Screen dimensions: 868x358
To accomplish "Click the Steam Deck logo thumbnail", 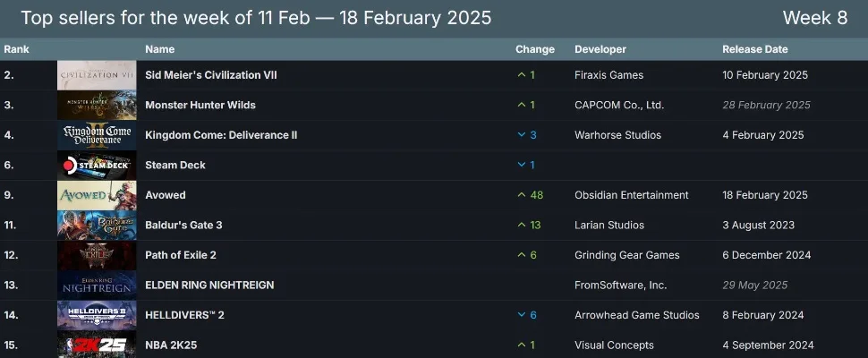I will [97, 166].
